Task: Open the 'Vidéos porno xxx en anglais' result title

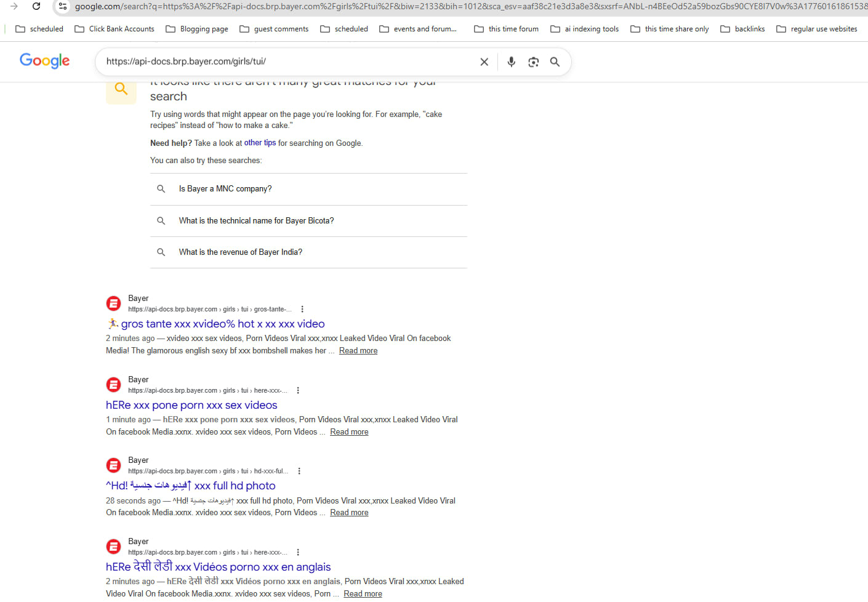Action: (x=219, y=567)
